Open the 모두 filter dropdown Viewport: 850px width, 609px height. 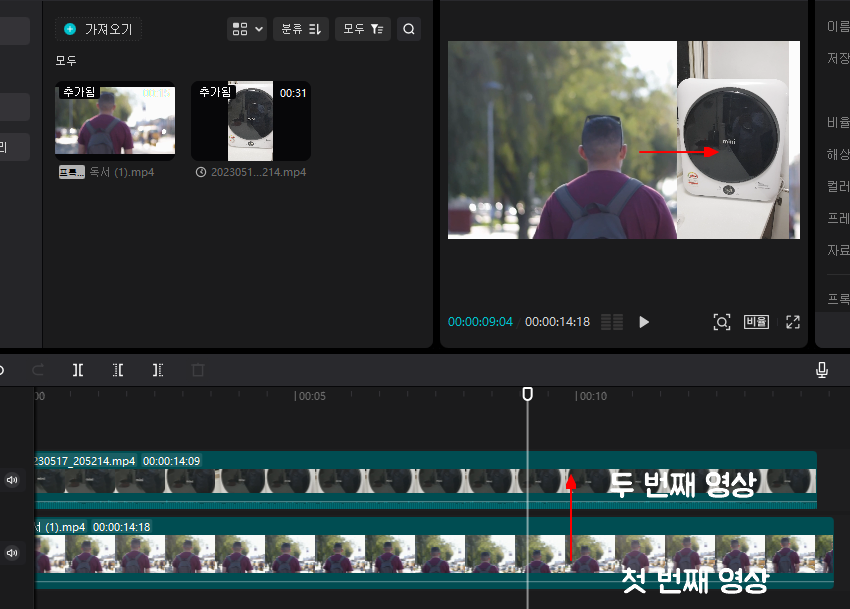click(363, 29)
